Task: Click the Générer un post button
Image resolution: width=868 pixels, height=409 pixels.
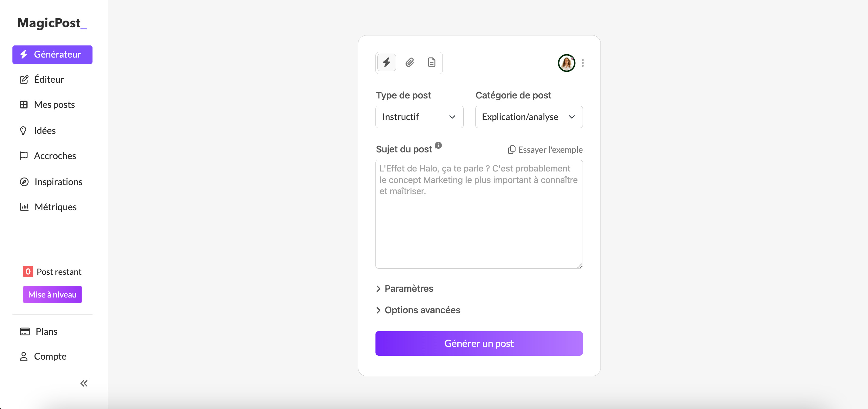Action: point(479,343)
